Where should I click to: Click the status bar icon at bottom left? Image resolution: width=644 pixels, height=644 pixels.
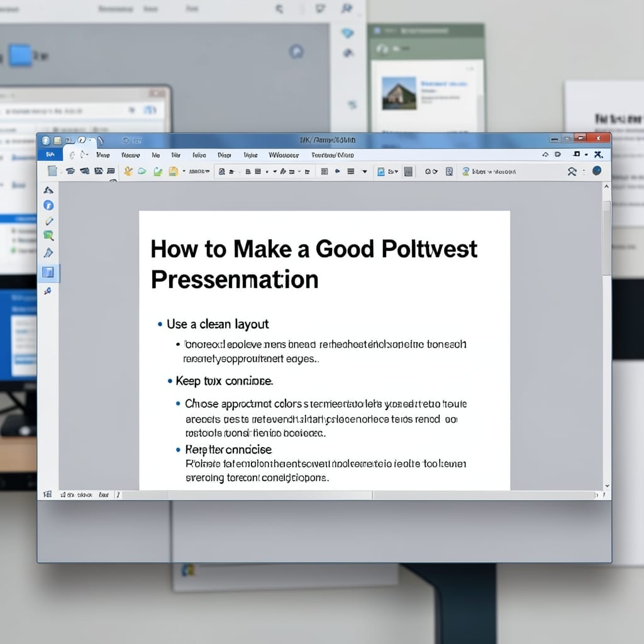point(48,494)
